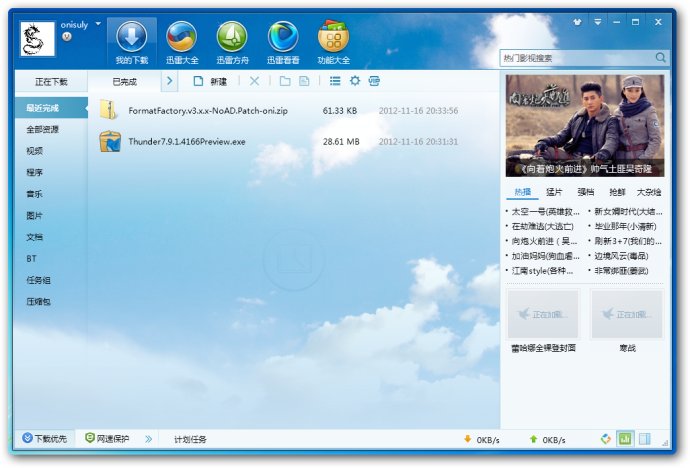Switch to 已完成 tab
This screenshot has height=468, width=690.
125,82
